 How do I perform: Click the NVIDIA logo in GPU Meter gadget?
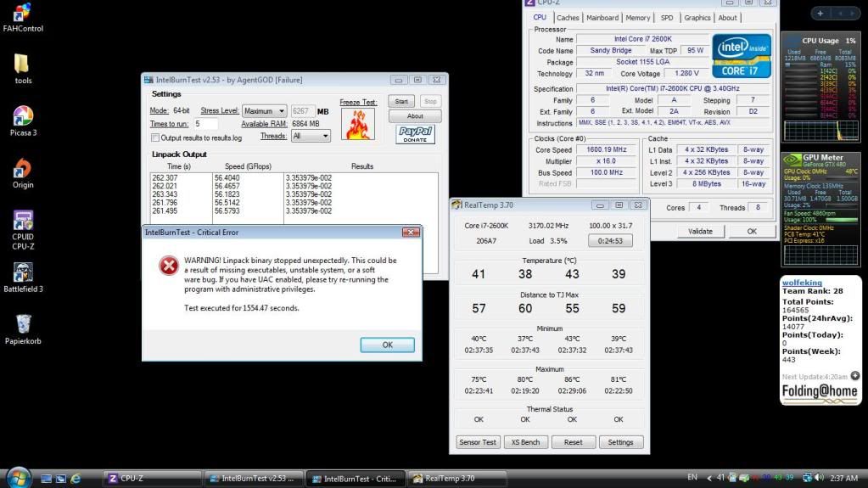792,160
